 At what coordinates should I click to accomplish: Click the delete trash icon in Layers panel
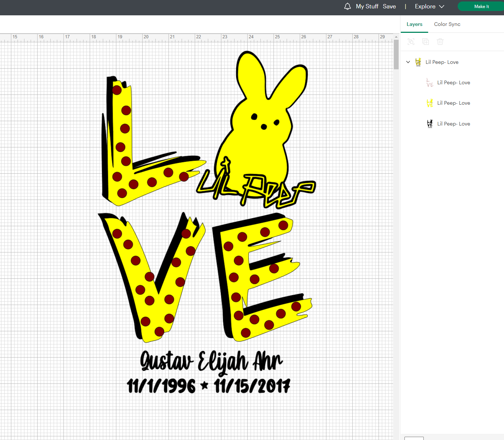click(440, 42)
